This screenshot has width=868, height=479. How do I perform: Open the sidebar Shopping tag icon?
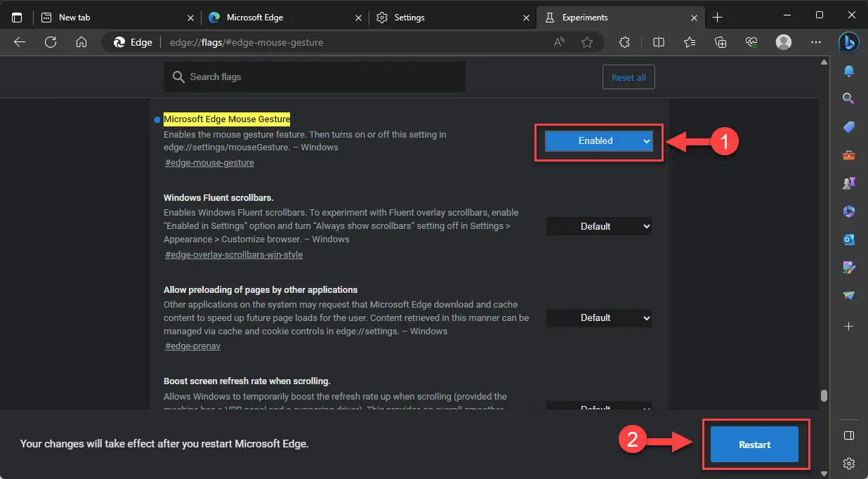point(849,127)
